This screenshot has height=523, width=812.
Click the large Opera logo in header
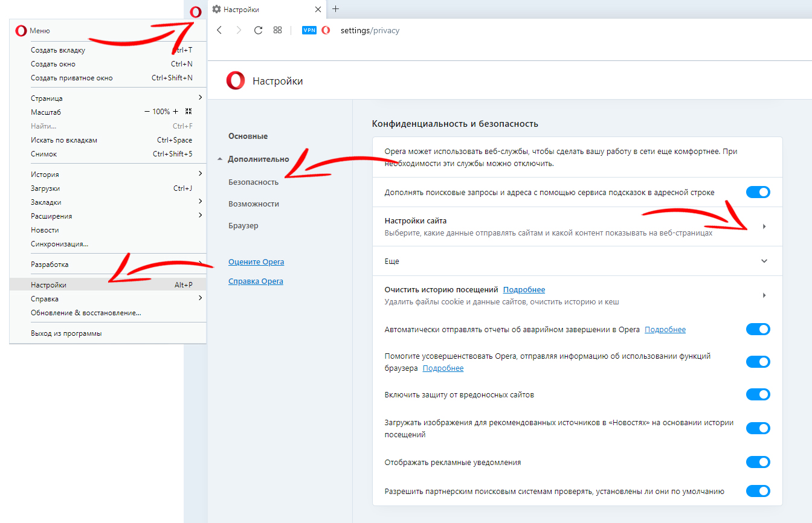236,81
